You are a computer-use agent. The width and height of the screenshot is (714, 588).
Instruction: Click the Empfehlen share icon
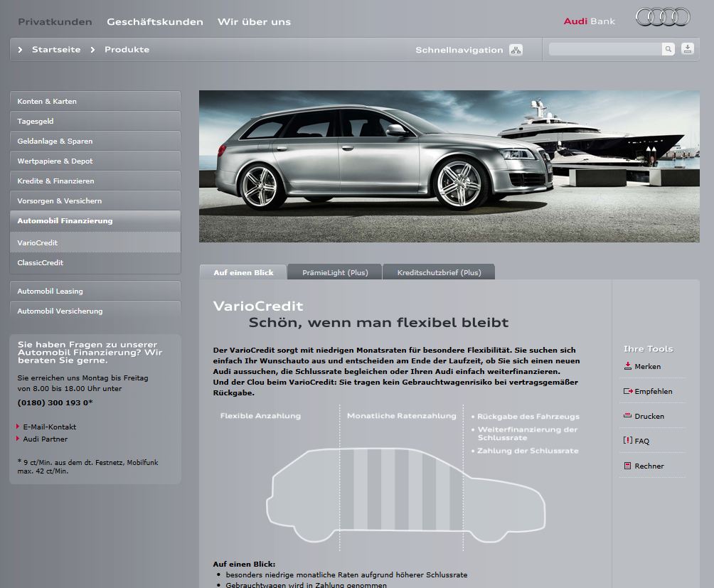point(628,391)
